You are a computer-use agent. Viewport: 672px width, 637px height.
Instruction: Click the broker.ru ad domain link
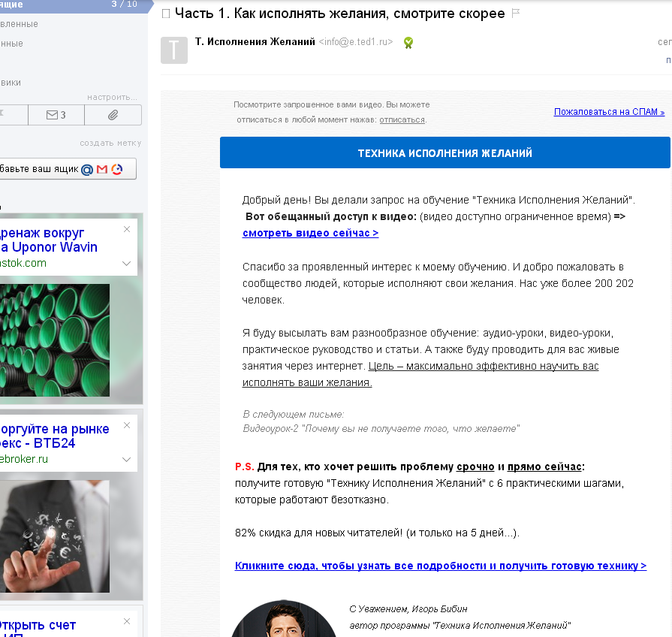(x=24, y=459)
